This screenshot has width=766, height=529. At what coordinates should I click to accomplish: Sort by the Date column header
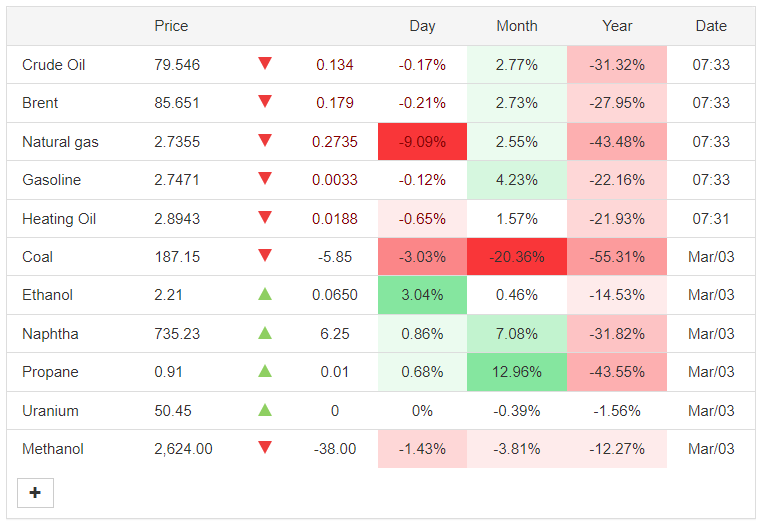pos(711,26)
